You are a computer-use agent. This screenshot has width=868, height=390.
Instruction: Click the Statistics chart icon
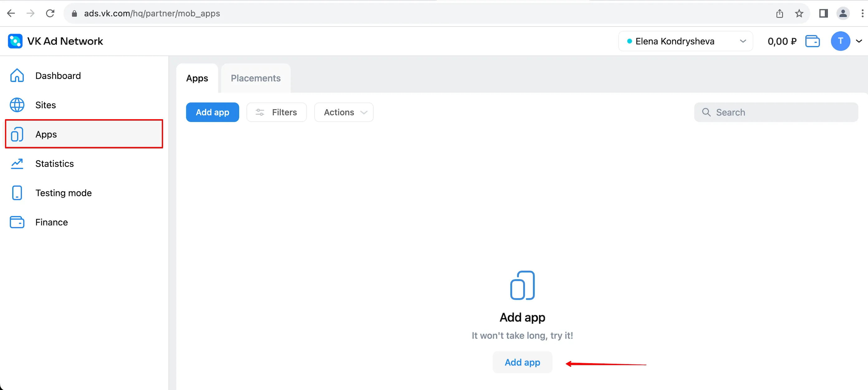pos(17,164)
